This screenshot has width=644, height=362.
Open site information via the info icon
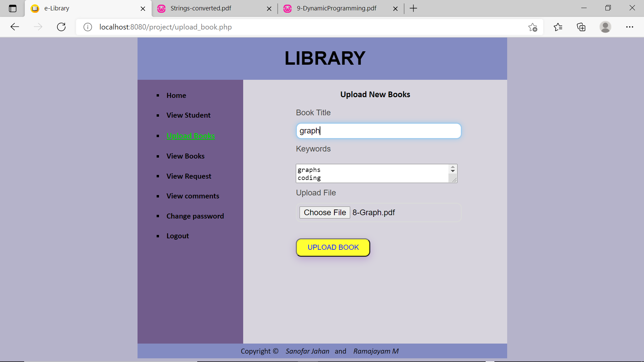pyautogui.click(x=88, y=27)
